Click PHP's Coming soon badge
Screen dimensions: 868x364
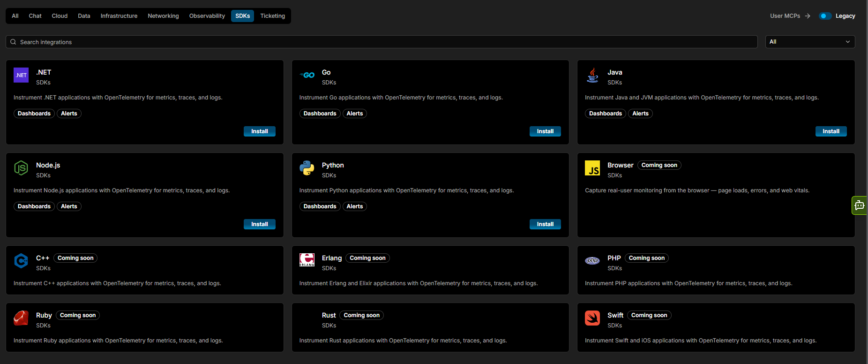pyautogui.click(x=646, y=258)
